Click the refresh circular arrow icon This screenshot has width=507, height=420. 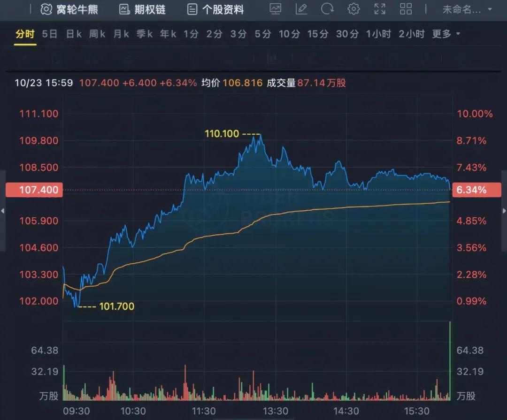(327, 9)
